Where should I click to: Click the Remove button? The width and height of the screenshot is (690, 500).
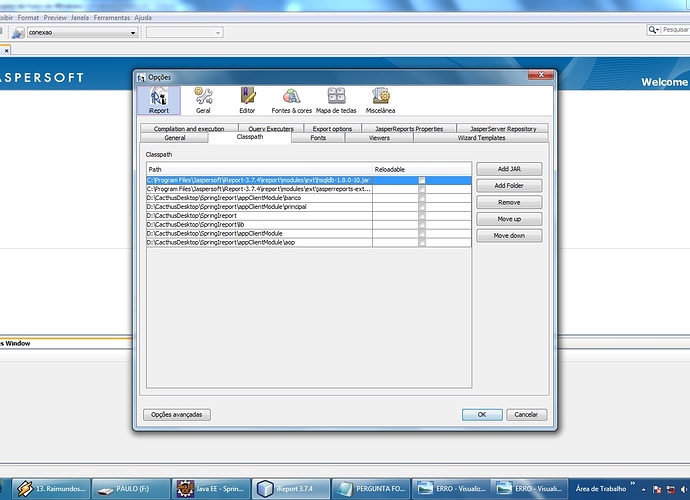pos(509,202)
